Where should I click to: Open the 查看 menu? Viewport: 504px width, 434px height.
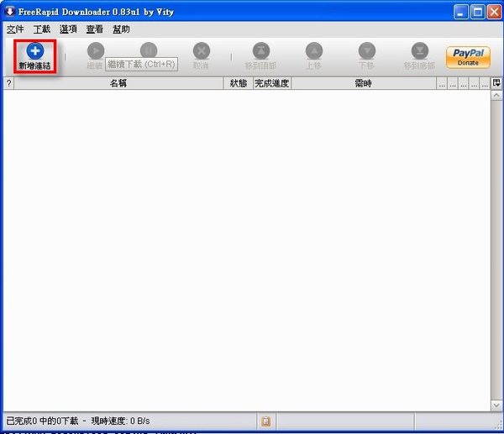pyautogui.click(x=94, y=29)
